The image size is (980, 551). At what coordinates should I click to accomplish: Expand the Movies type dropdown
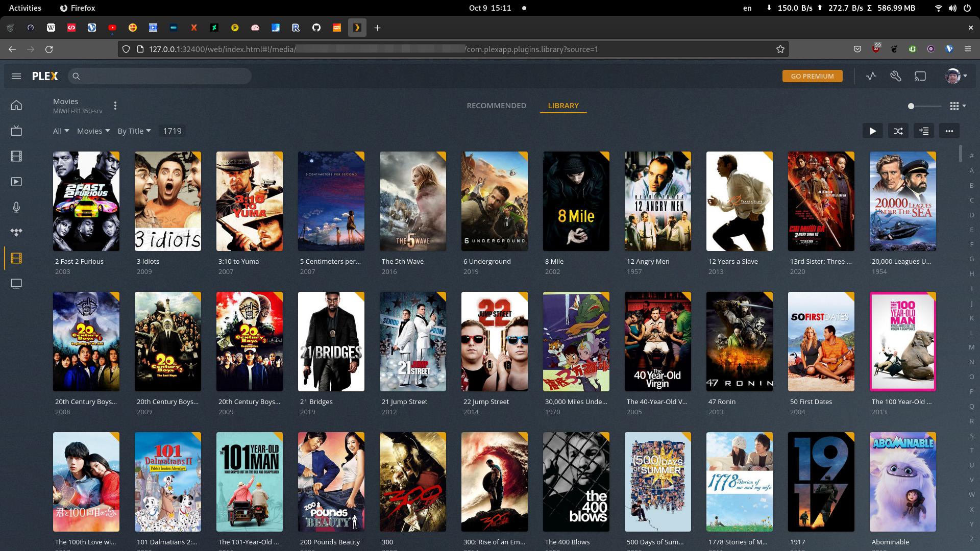click(x=93, y=131)
